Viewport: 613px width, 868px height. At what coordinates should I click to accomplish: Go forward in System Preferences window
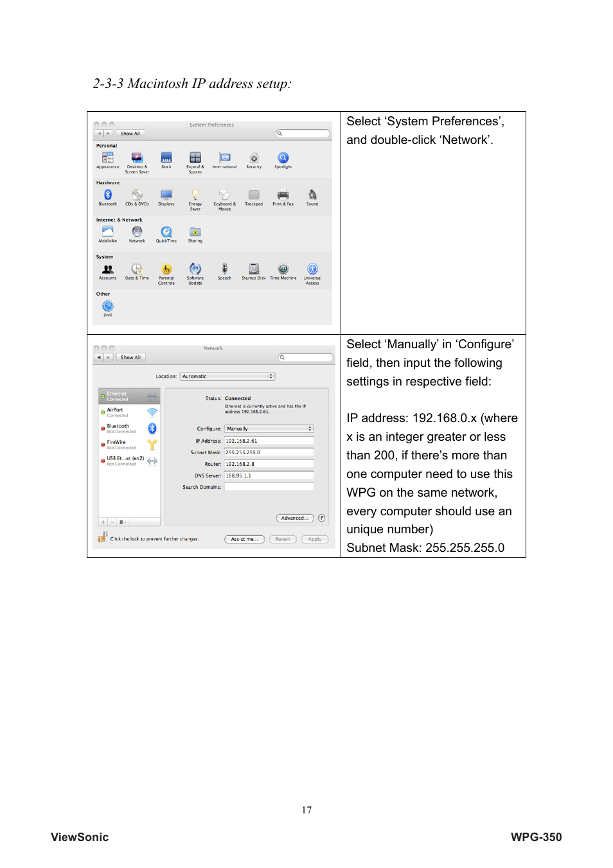[x=109, y=134]
